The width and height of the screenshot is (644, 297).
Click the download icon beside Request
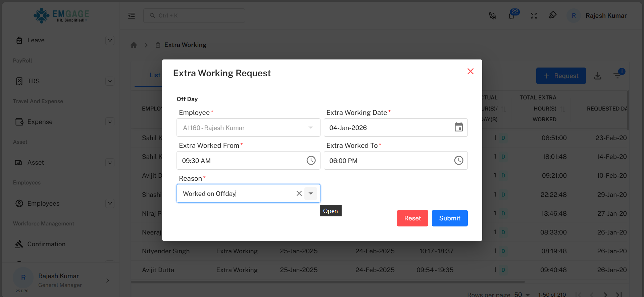(597, 76)
